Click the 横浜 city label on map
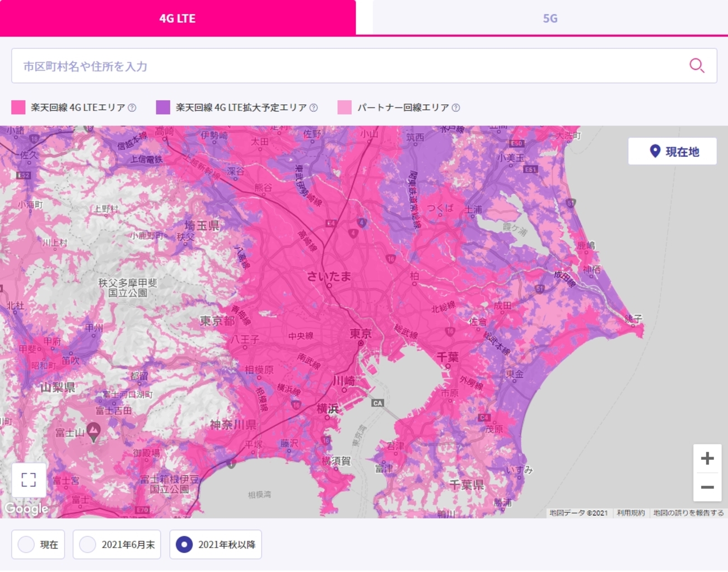The image size is (728, 572). coord(328,408)
